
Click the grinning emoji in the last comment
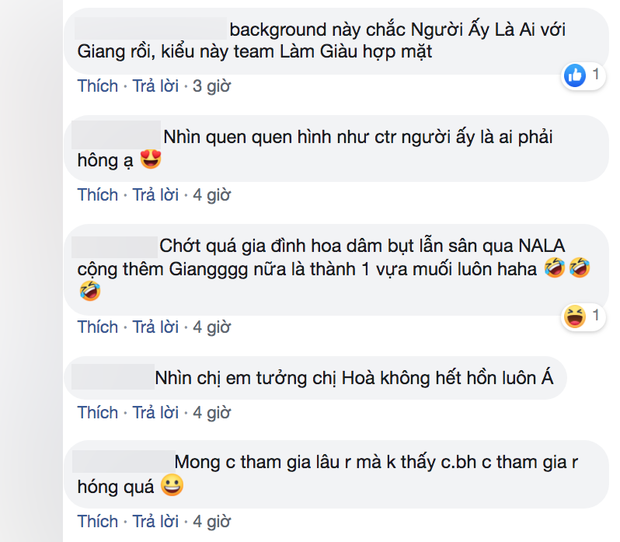point(172,485)
